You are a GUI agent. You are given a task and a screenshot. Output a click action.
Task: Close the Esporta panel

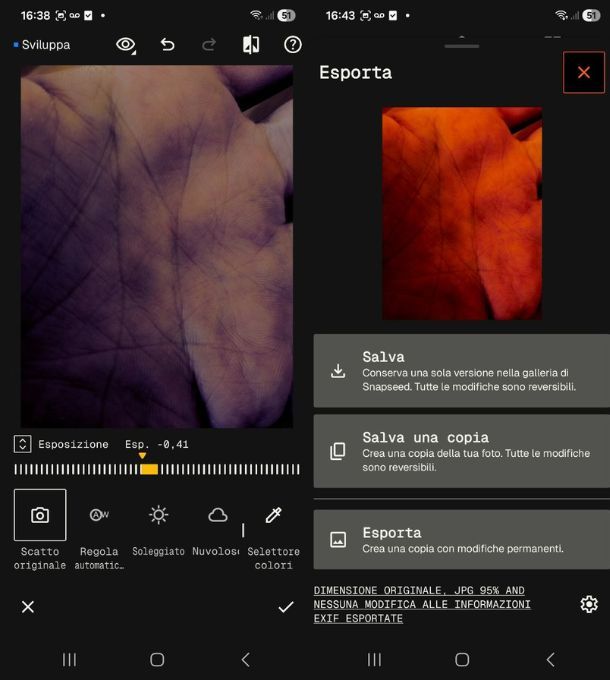584,72
